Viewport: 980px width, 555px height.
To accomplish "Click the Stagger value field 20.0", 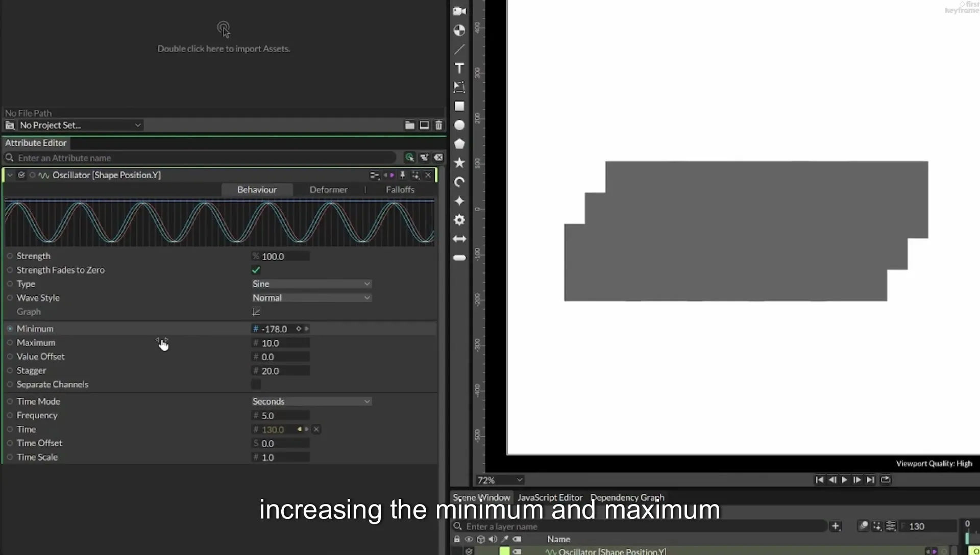I will [x=281, y=371].
